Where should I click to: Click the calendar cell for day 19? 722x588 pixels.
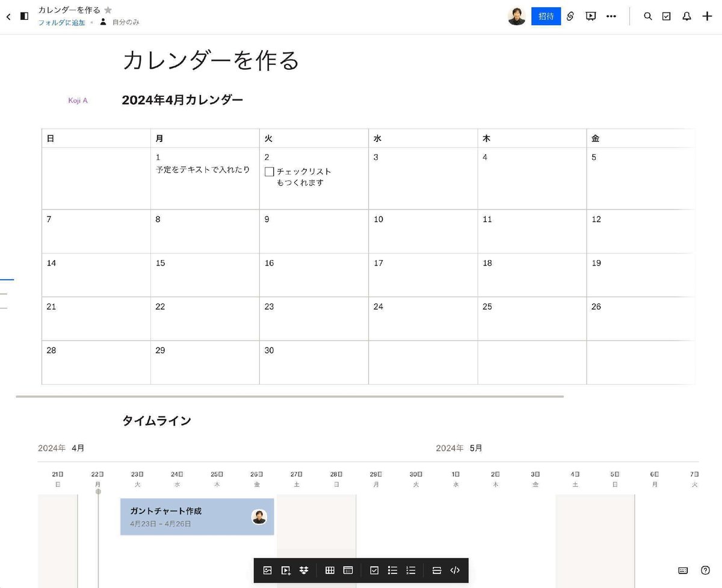(641, 275)
